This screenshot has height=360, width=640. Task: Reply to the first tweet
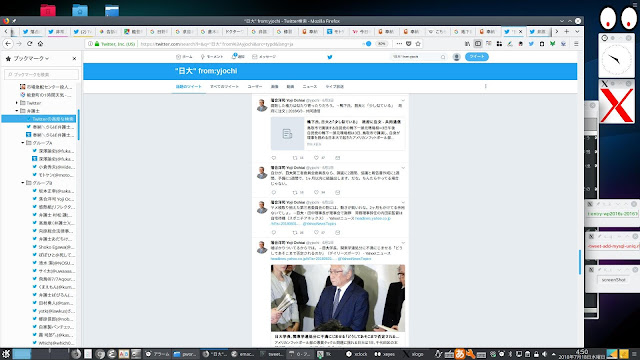pos(273,158)
